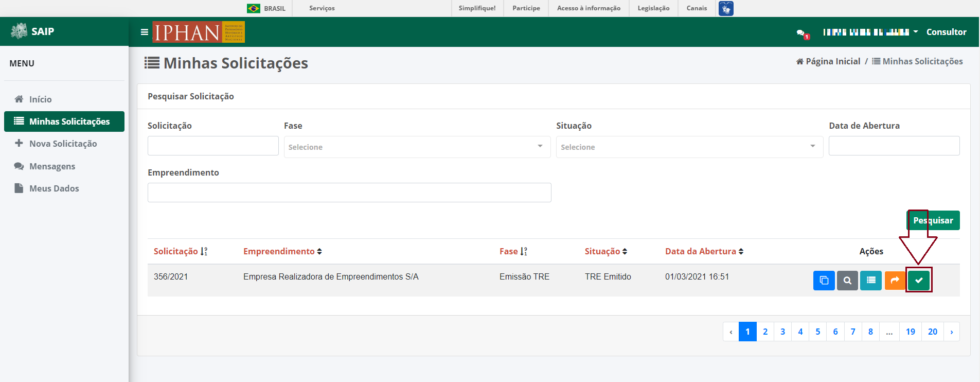The height and width of the screenshot is (382, 980).
Task: Go to pagination page 8
Action: [870, 332]
